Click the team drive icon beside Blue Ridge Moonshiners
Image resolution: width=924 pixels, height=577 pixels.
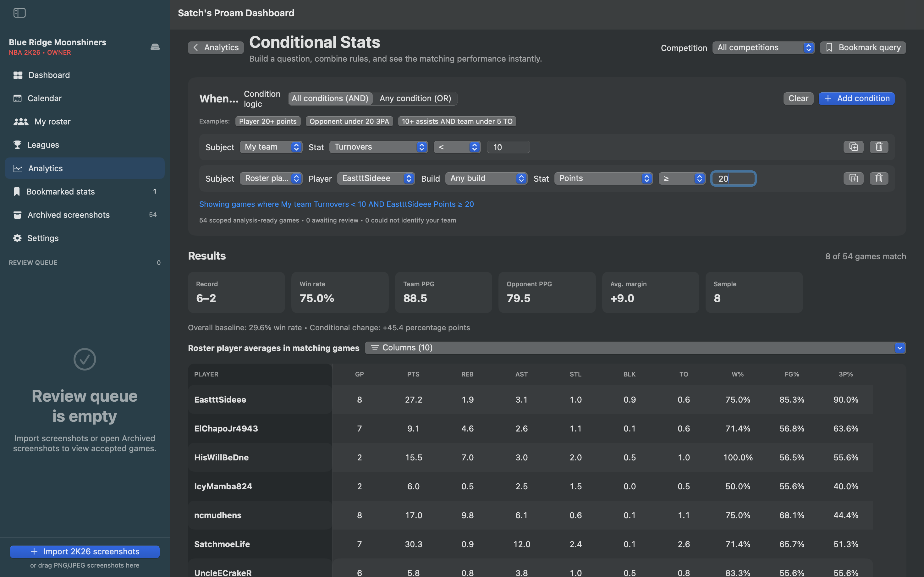155,47
